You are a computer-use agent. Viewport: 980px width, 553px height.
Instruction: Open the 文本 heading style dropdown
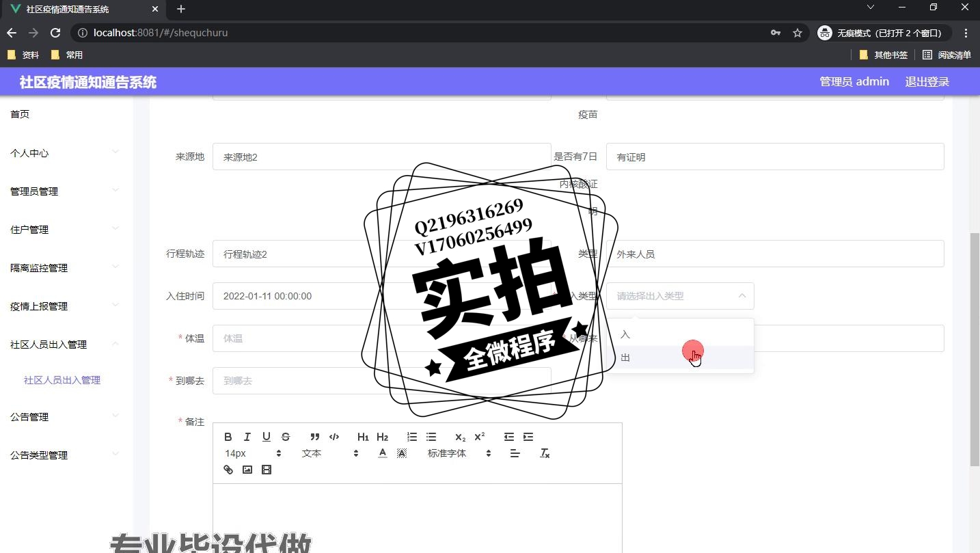[x=330, y=453]
